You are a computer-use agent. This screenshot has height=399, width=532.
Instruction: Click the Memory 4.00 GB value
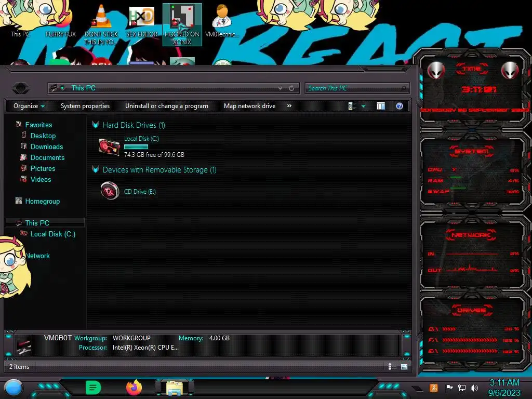[x=219, y=338]
